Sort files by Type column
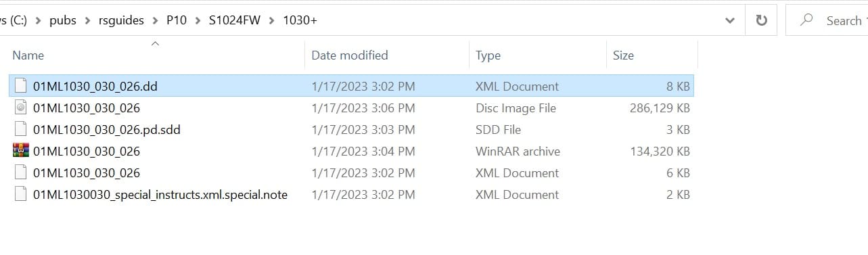This screenshot has height=255, width=868. [x=537, y=55]
